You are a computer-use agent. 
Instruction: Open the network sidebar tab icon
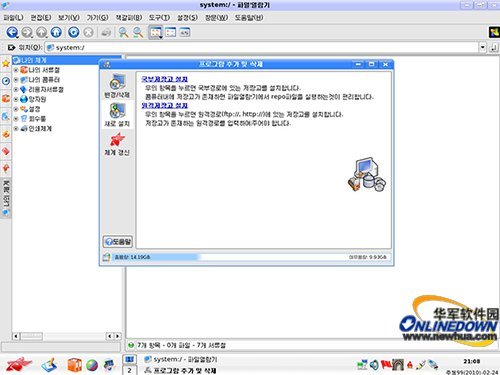click(x=6, y=116)
